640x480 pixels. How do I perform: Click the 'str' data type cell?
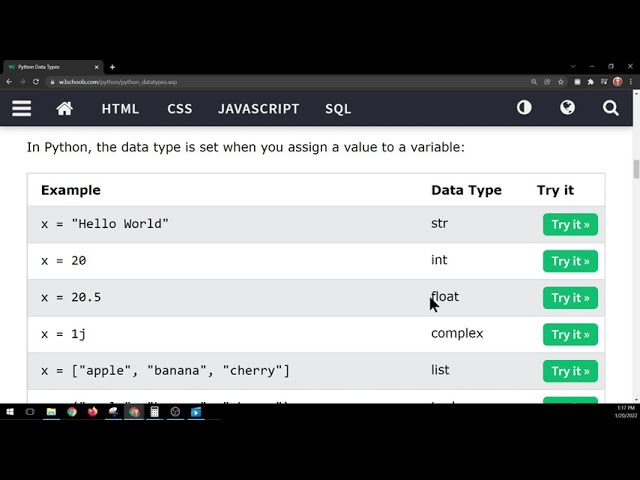click(x=440, y=223)
